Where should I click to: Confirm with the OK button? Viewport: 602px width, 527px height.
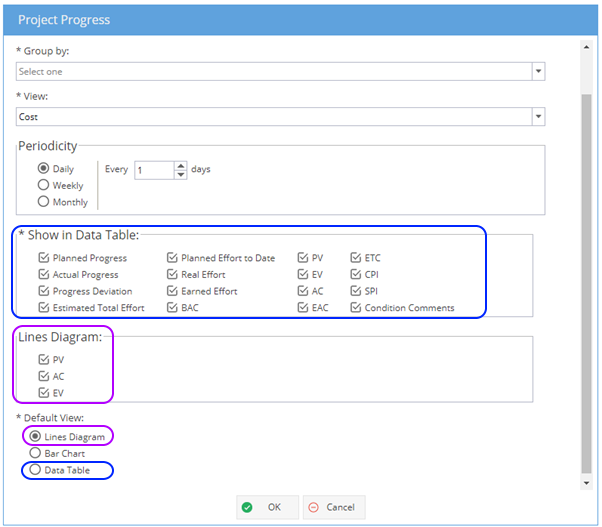[267, 507]
